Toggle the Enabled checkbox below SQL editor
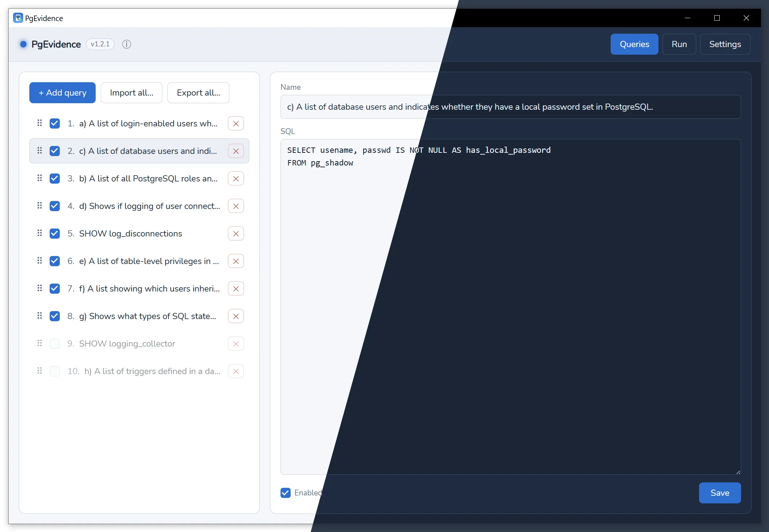 [286, 493]
